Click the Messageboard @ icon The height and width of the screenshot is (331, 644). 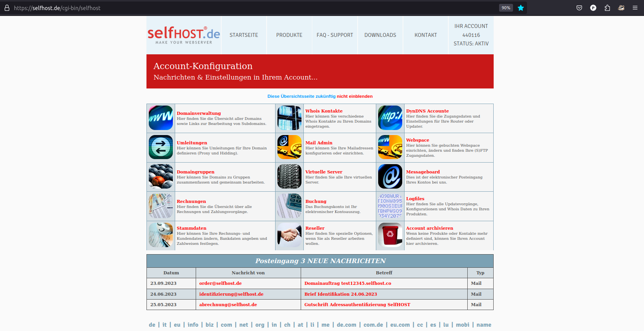pyautogui.click(x=390, y=177)
